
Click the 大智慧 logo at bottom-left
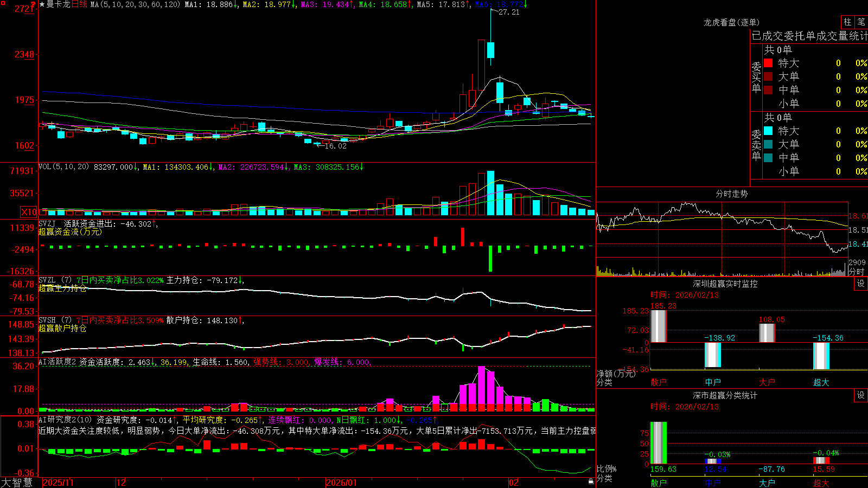(x=17, y=482)
